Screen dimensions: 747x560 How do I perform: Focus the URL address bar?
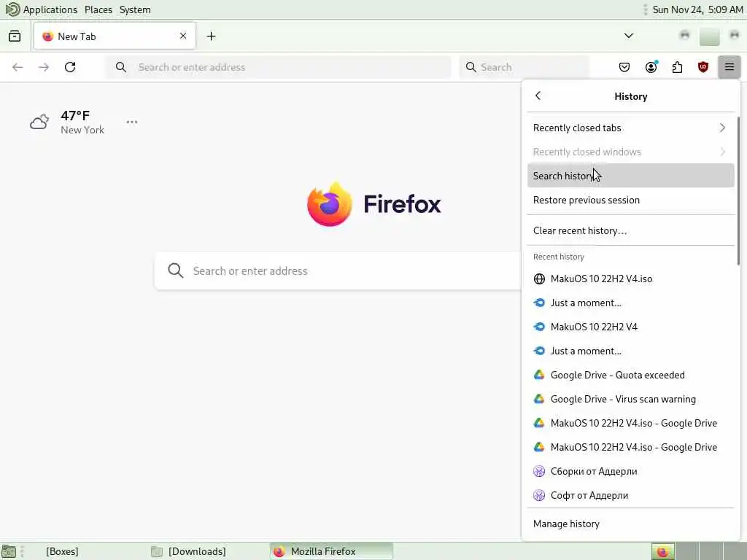pyautogui.click(x=278, y=67)
